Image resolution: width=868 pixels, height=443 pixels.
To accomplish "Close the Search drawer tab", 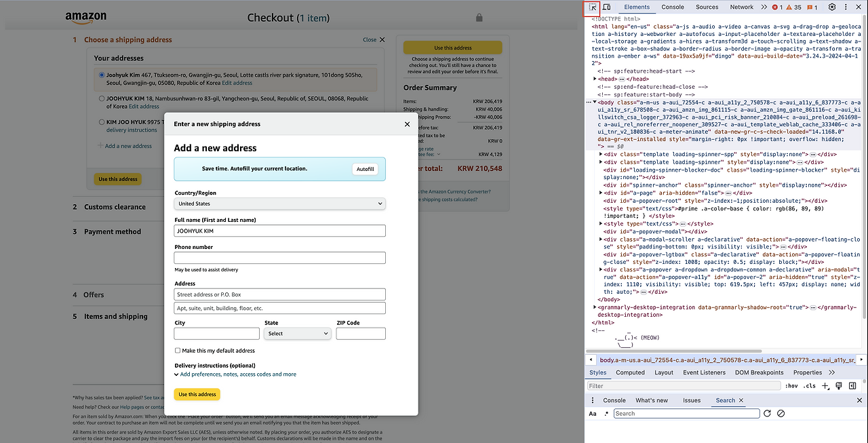I will [741, 400].
